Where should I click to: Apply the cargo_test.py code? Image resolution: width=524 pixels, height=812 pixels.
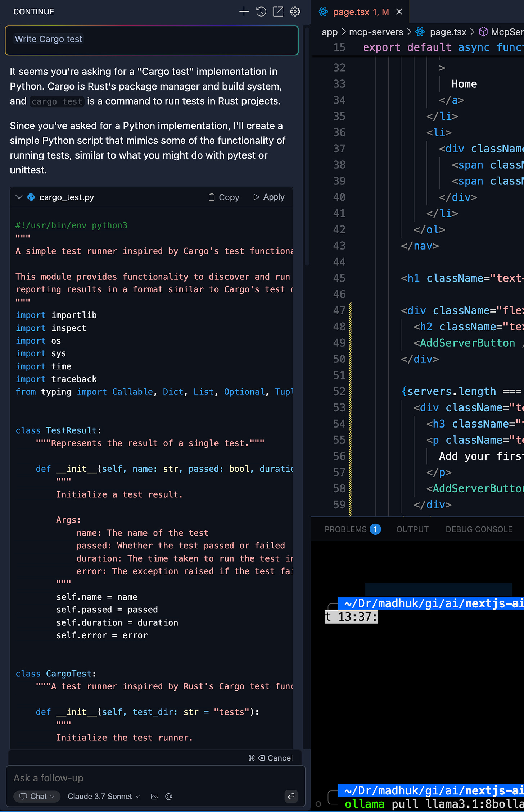pos(269,197)
